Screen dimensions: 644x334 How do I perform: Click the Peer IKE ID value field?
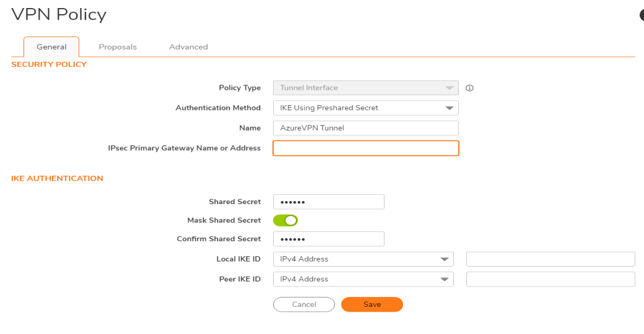point(550,279)
